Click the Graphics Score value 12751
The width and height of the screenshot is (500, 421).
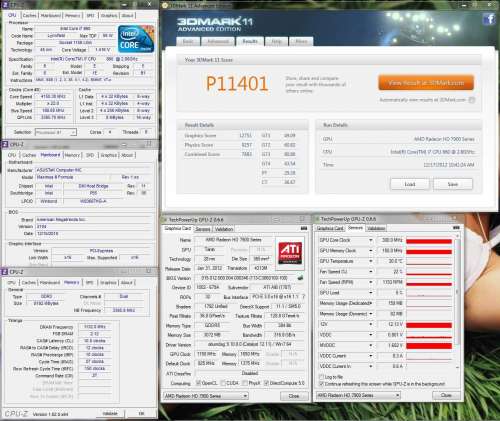[x=245, y=135]
